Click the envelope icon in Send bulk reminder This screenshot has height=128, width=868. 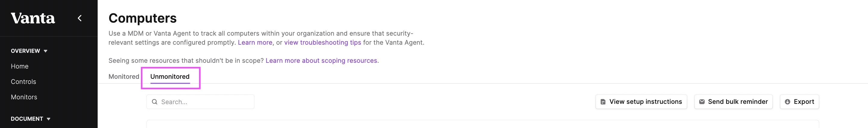[702, 102]
